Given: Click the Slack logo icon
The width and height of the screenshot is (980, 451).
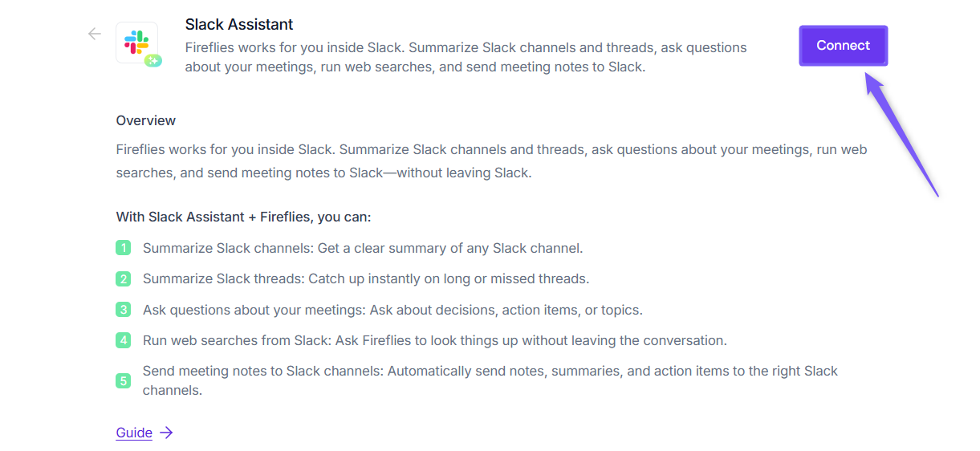Looking at the screenshot, I should coord(136,41).
